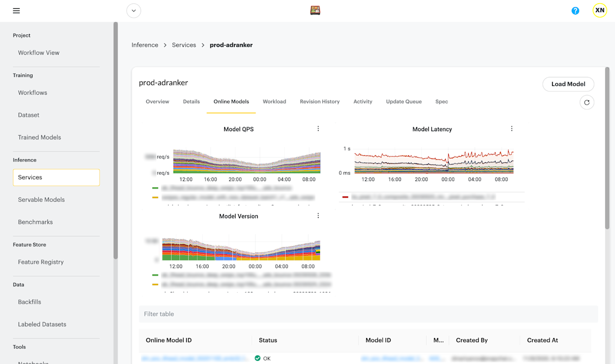
Task: Click the refresh icon below Load Model
Action: (x=587, y=102)
